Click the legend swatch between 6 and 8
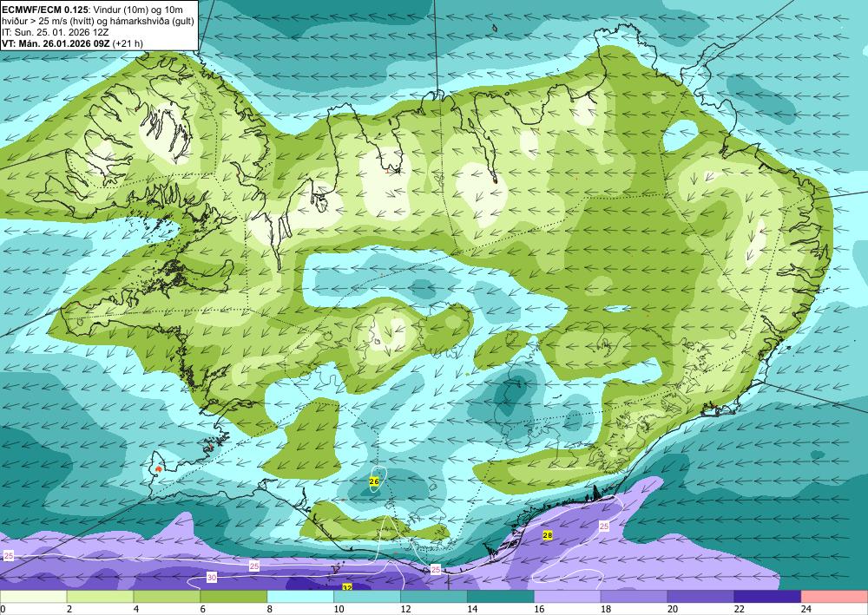Viewport: 868px width, 615px height. pyautogui.click(x=233, y=596)
